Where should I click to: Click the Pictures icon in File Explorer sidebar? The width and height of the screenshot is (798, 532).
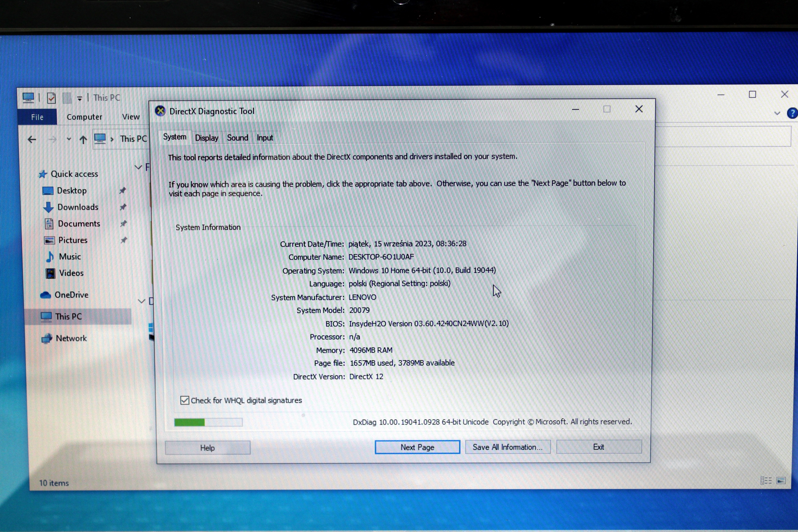tap(50, 241)
